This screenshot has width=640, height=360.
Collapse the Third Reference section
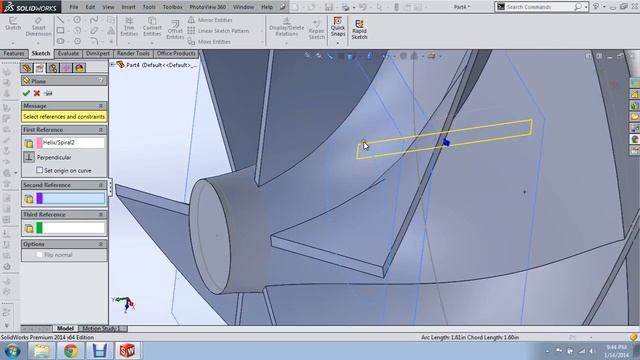(101, 214)
